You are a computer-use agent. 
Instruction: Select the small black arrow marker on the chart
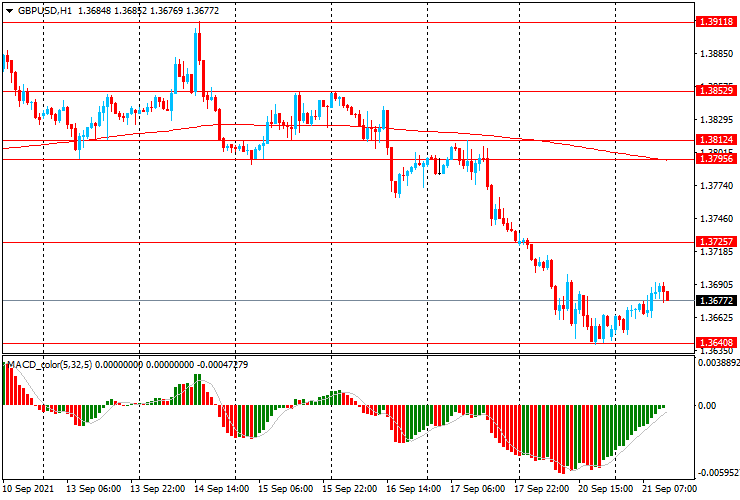tap(440, 167)
